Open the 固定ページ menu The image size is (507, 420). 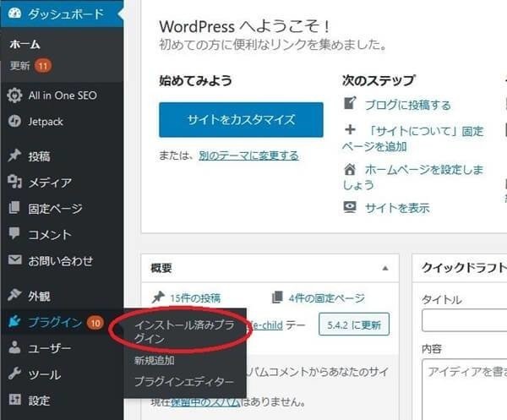pos(62,209)
